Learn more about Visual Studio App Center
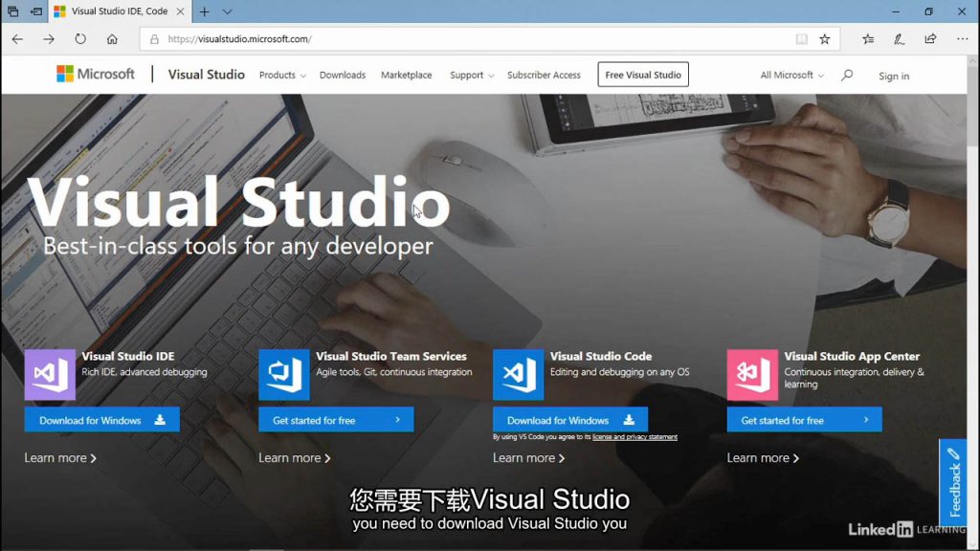Screen dimensions: 980x551 pos(763,458)
